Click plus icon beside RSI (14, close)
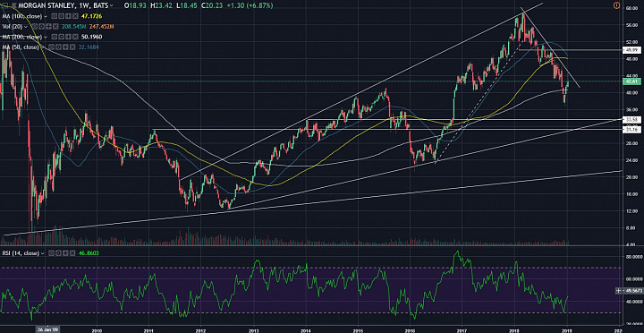This screenshot has height=333, width=644. (65, 253)
